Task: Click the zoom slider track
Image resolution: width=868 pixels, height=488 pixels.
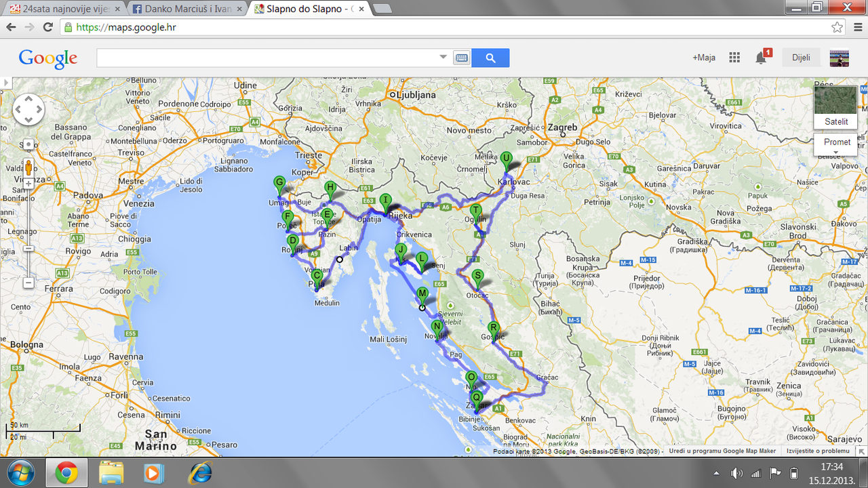Action: click(x=28, y=232)
